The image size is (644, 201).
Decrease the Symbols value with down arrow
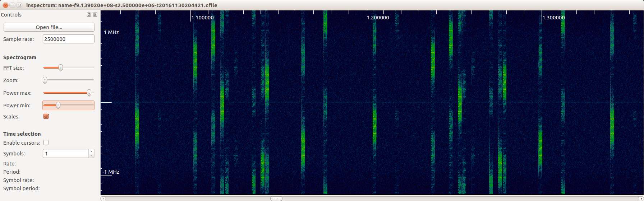point(92,156)
